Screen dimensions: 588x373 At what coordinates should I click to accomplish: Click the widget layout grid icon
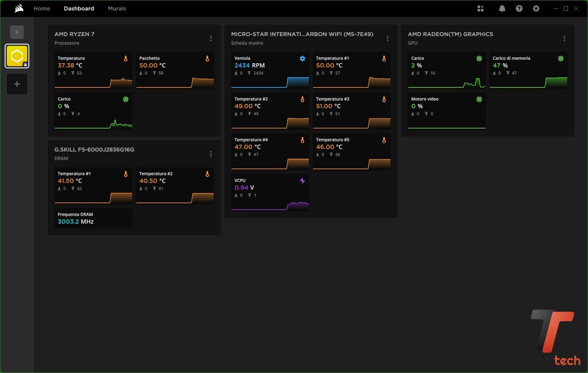[481, 8]
